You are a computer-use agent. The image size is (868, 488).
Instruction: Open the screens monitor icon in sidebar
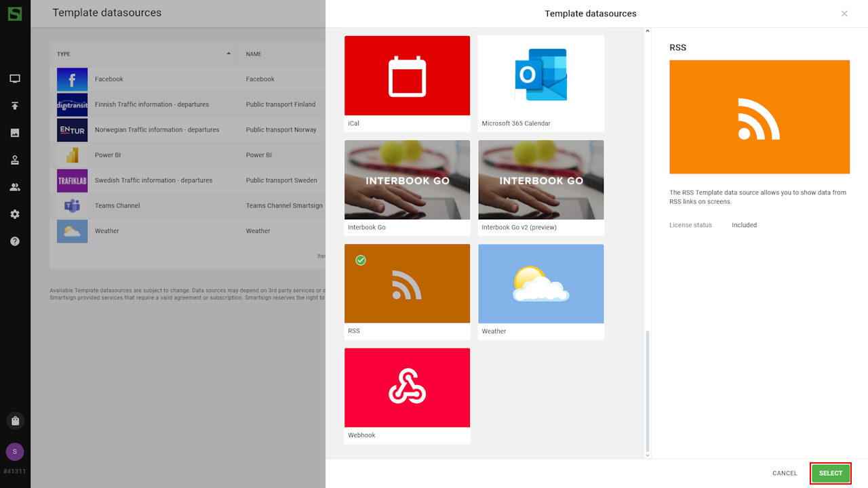coord(15,79)
